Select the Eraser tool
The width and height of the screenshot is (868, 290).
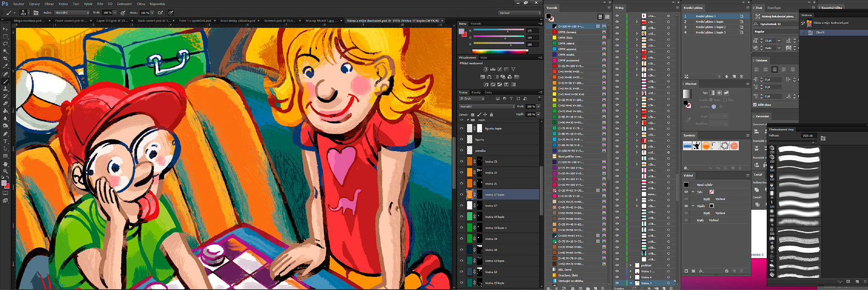tap(5, 103)
